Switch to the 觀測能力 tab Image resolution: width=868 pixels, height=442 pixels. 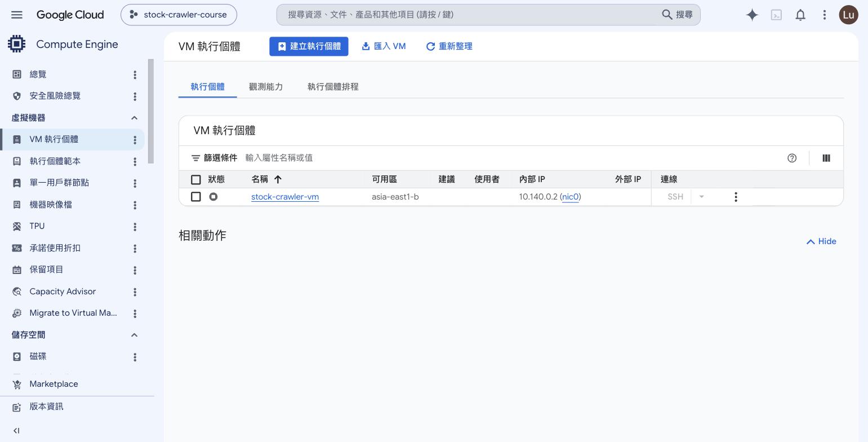[x=266, y=87]
